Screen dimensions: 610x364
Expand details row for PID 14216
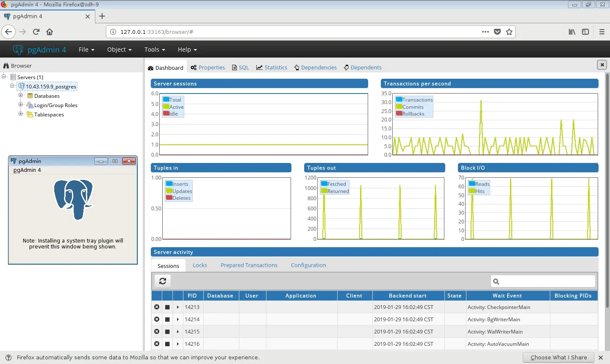coord(178,344)
